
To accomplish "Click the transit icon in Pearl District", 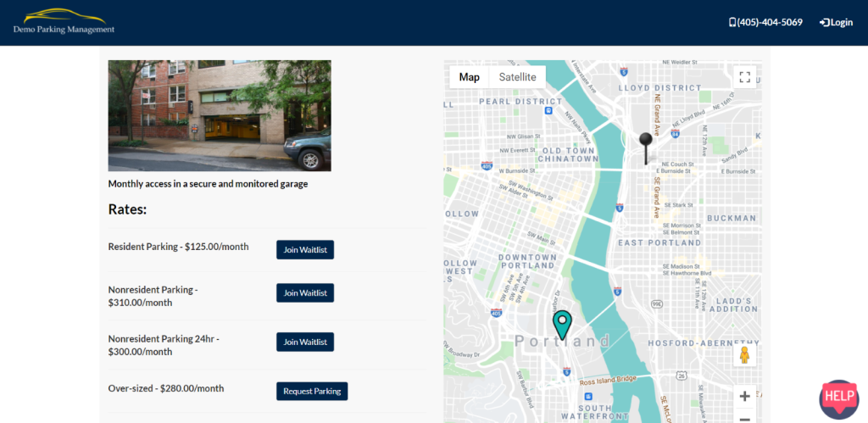I will 549,110.
